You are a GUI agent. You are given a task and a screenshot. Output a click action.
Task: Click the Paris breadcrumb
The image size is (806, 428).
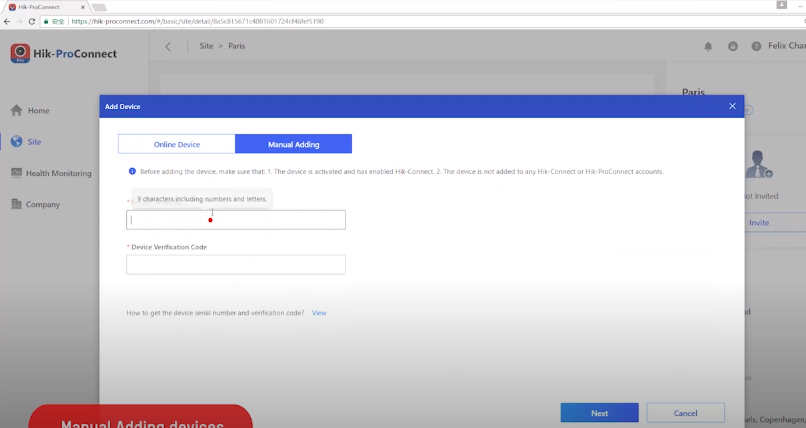pyautogui.click(x=236, y=46)
